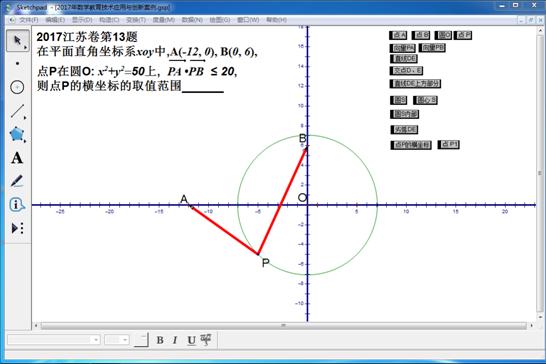Toggle bold text formatting
The height and width of the screenshot is (364, 546).
click(160, 340)
